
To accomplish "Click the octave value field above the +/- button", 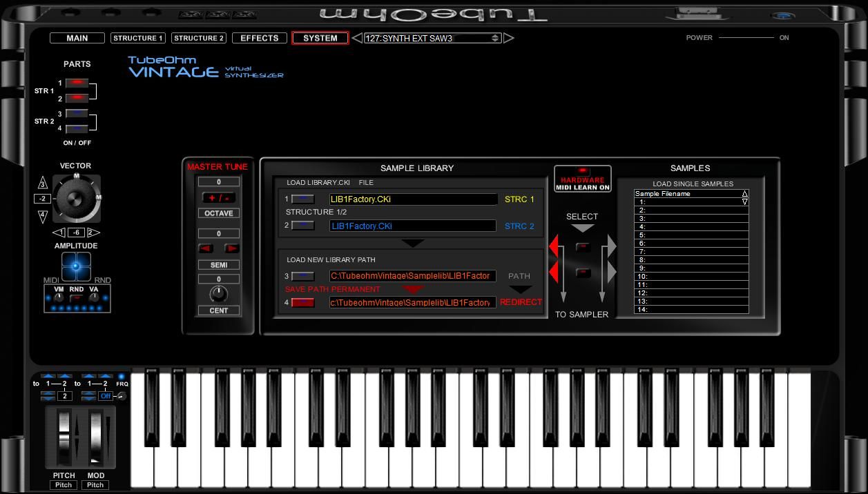I will [x=219, y=182].
